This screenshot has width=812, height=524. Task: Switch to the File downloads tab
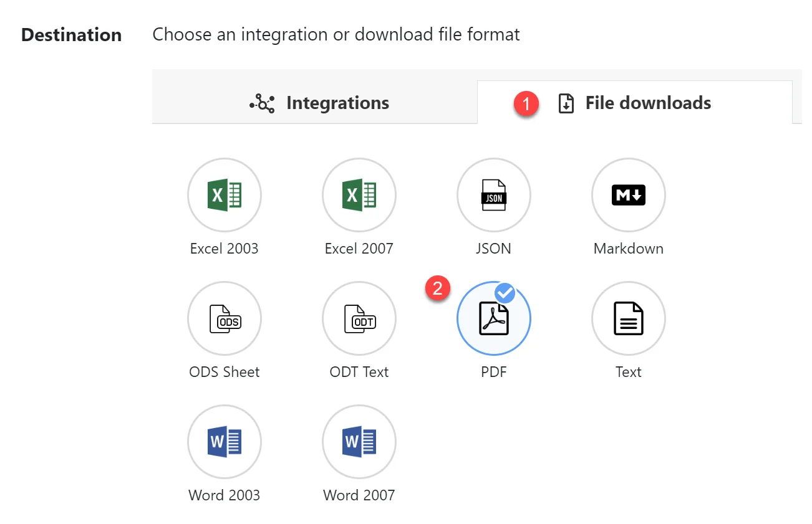[x=635, y=103]
